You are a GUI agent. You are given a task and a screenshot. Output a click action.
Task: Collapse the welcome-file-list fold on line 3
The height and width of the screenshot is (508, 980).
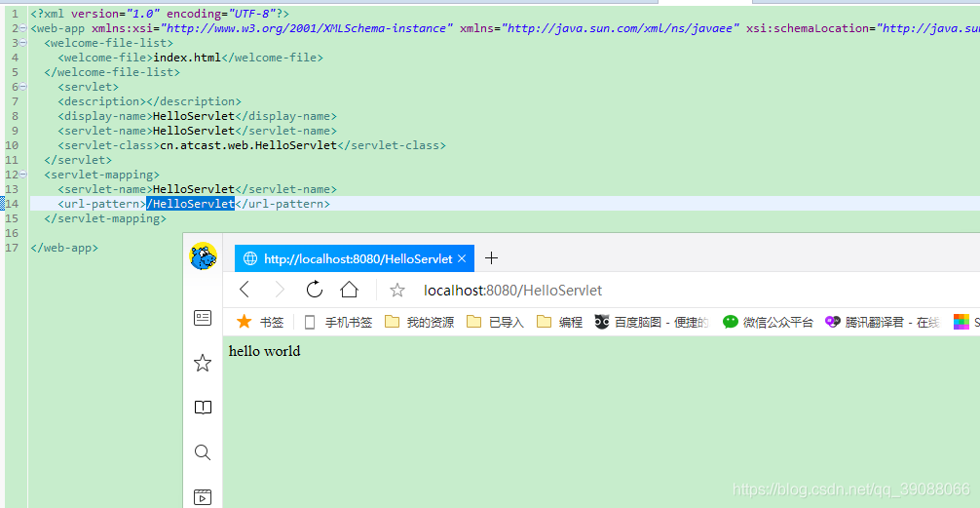(23, 43)
